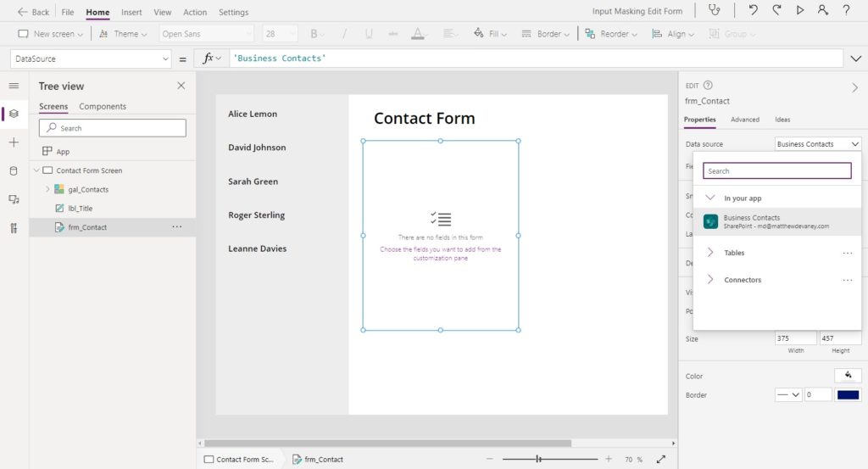The width and height of the screenshot is (868, 469).
Task: Click the Redo icon
Action: tap(776, 10)
